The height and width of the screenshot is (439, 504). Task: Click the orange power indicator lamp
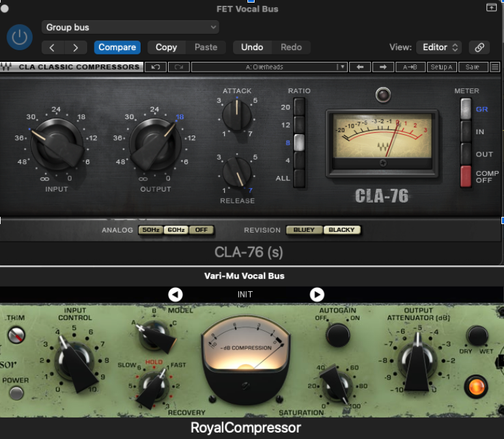point(476,387)
